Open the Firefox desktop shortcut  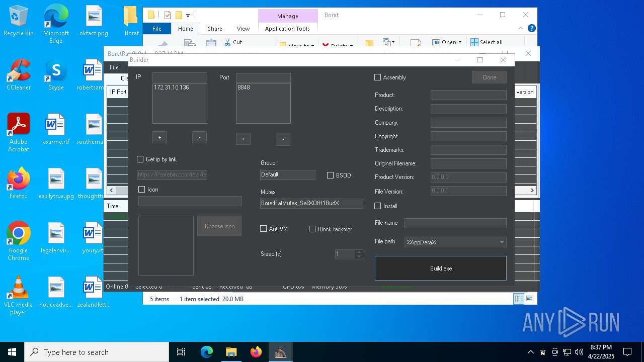(x=19, y=184)
